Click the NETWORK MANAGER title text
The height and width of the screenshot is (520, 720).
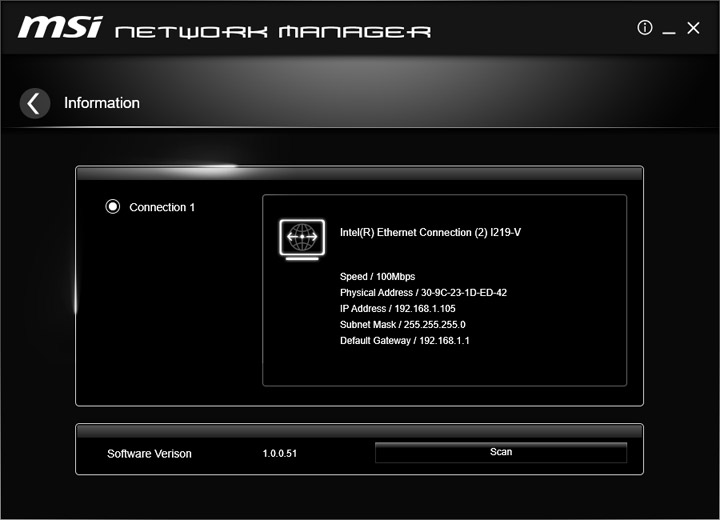click(273, 32)
